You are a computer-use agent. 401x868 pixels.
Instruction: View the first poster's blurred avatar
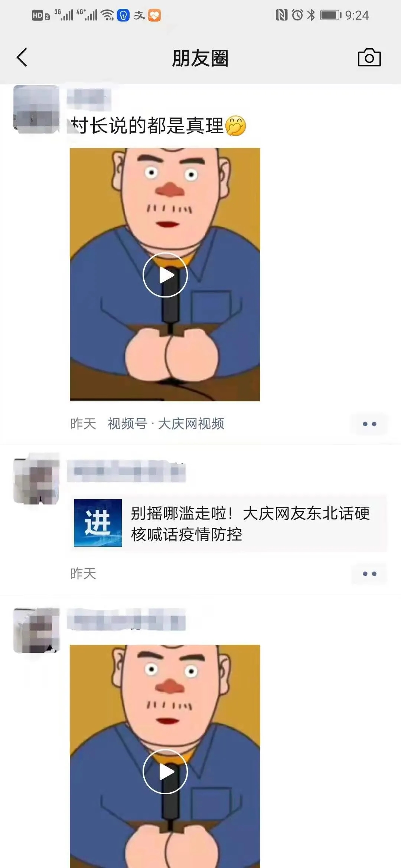pos(36,109)
